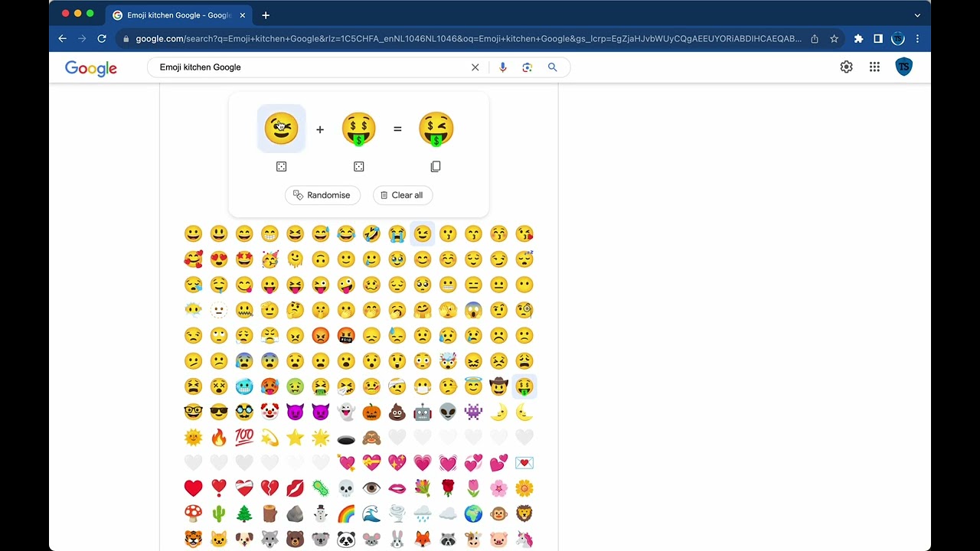Pick the lion face emoji

click(x=524, y=514)
